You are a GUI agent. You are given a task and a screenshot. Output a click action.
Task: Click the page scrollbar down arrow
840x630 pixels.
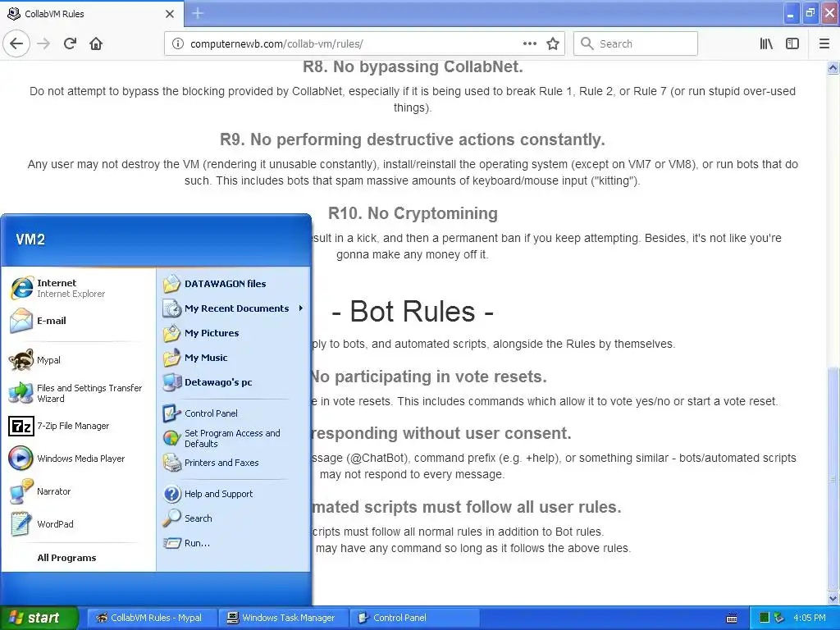833,598
